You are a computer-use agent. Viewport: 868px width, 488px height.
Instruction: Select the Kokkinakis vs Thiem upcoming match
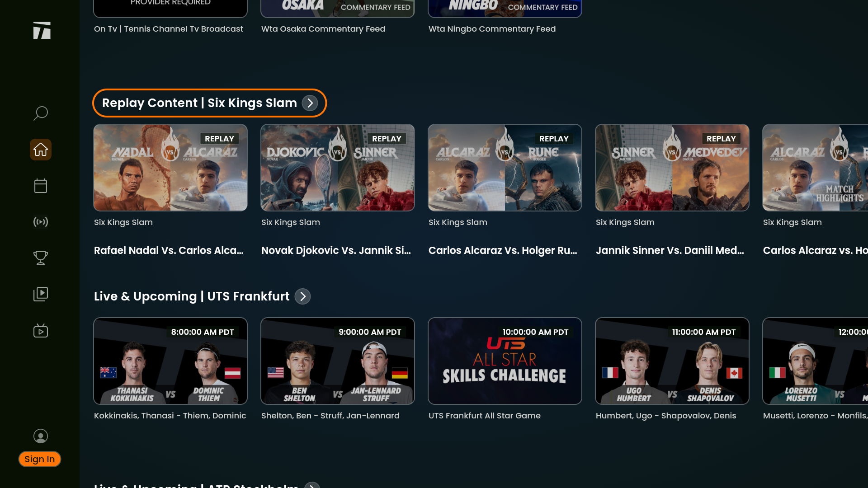[170, 361]
